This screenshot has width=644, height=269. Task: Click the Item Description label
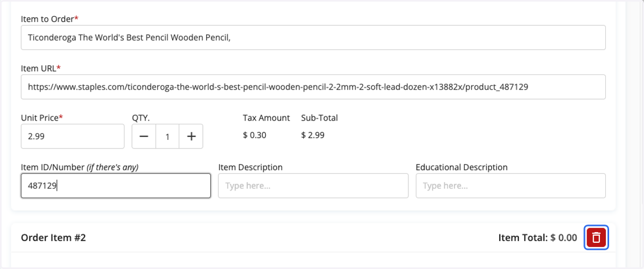pos(251,167)
